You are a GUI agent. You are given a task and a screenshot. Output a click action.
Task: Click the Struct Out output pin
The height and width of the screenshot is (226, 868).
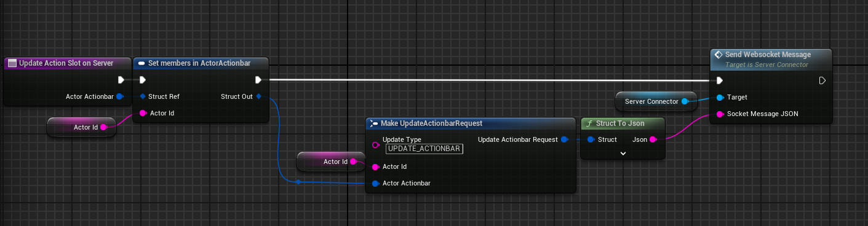[x=259, y=96]
